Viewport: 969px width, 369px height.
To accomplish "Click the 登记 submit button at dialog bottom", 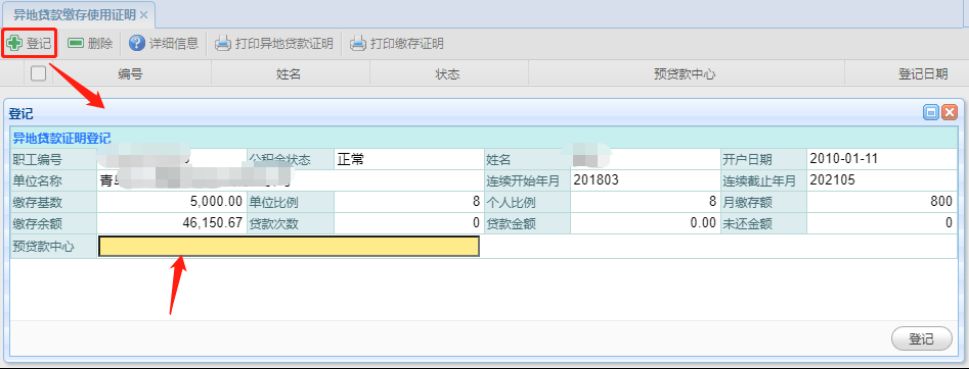I will click(921, 339).
